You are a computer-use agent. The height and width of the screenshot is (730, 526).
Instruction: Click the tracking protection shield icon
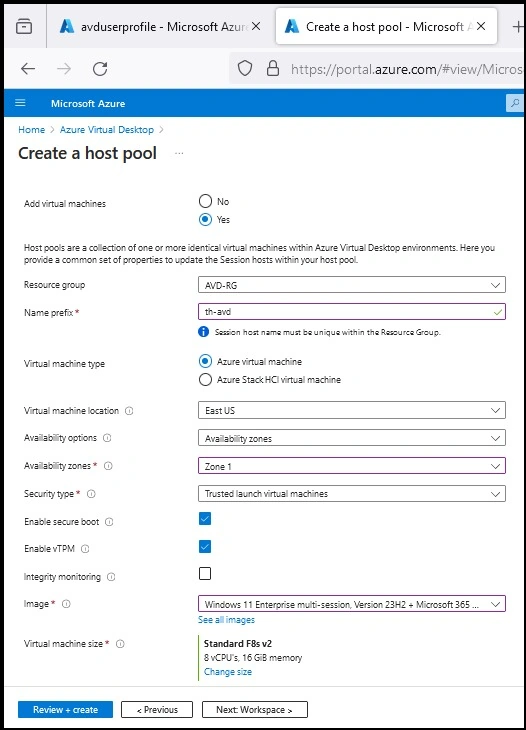pos(245,68)
